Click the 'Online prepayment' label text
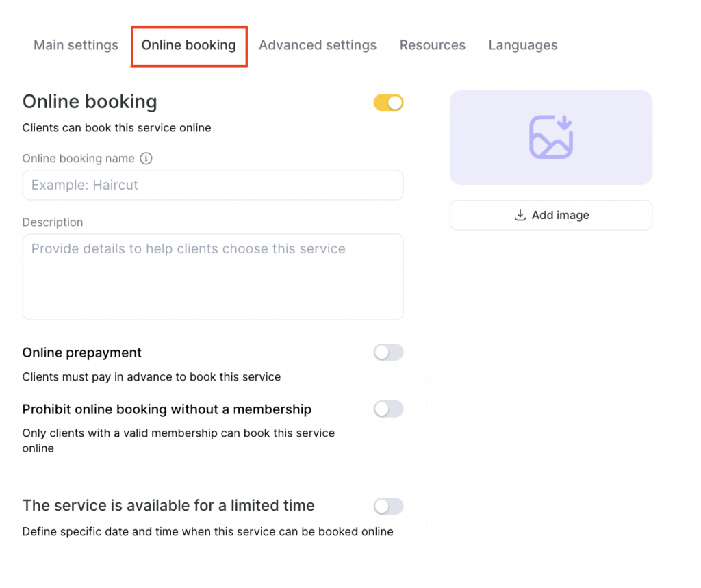Viewport: 701px width, 588px height. (x=82, y=353)
